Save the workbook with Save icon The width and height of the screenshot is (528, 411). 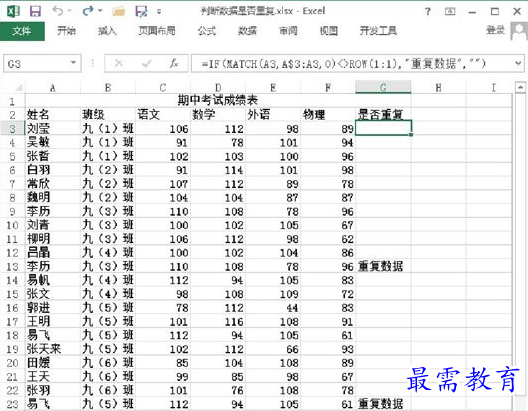[x=35, y=11]
